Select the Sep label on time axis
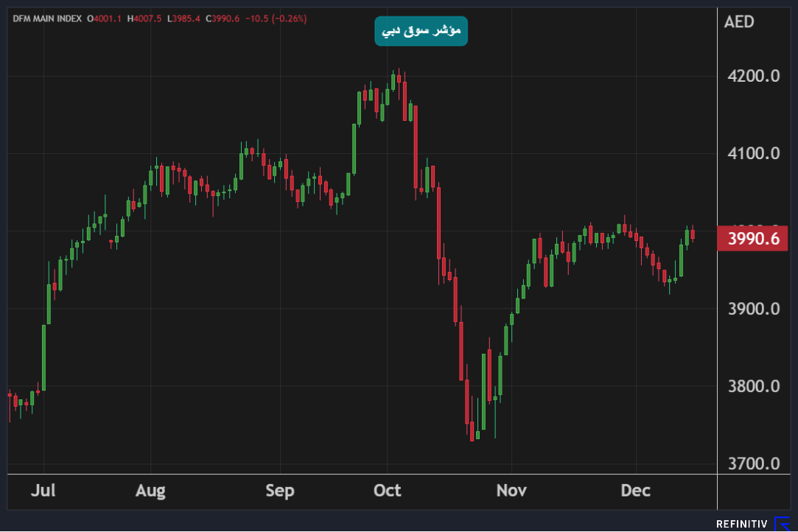798x532 pixels. click(279, 491)
